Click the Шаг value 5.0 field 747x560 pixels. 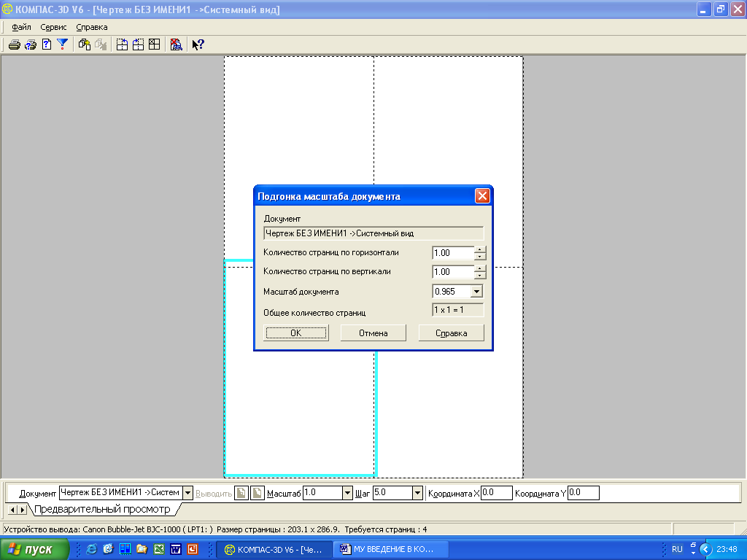(x=392, y=493)
